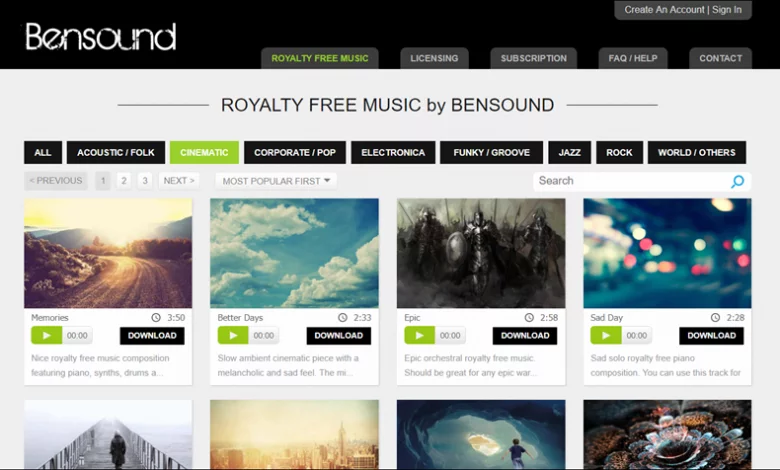Click into the Search input field
The width and height of the screenshot is (780, 470).
(632, 181)
